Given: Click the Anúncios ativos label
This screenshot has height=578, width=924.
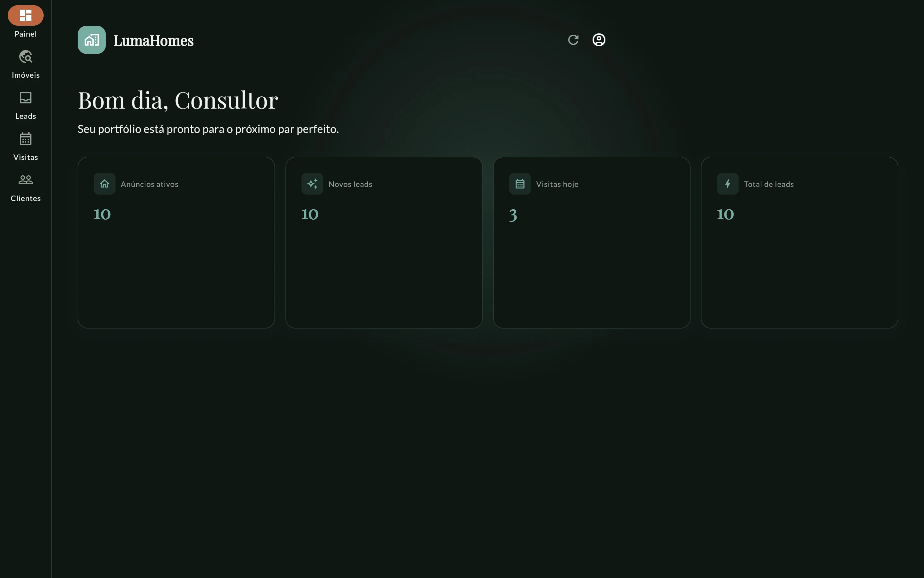Looking at the screenshot, I should coord(149,184).
